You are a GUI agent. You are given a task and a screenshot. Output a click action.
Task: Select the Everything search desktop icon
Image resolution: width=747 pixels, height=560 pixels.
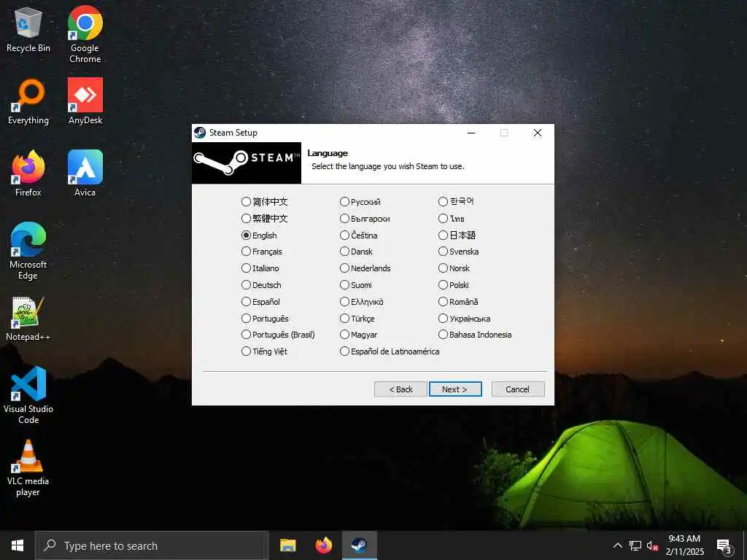point(28,102)
